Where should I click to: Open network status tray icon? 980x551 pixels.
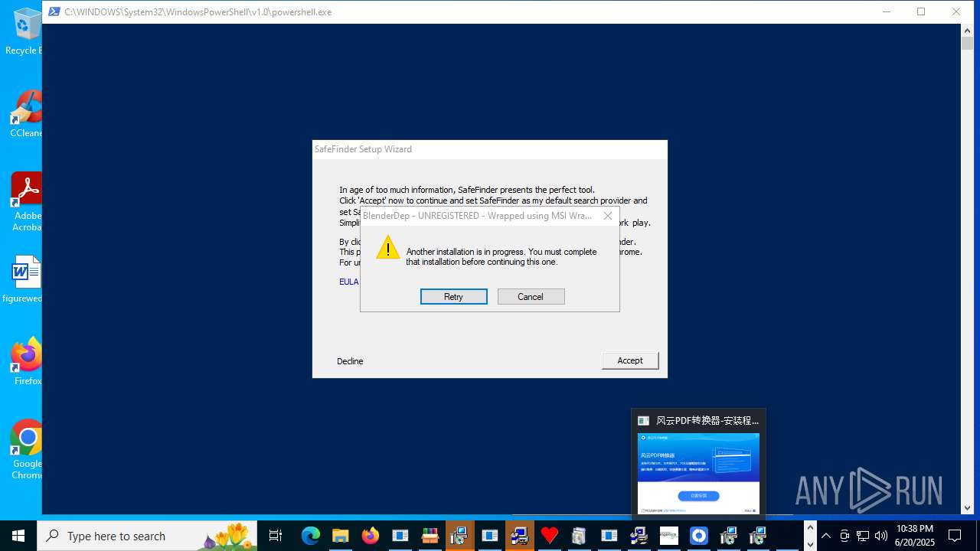pyautogui.click(x=863, y=536)
